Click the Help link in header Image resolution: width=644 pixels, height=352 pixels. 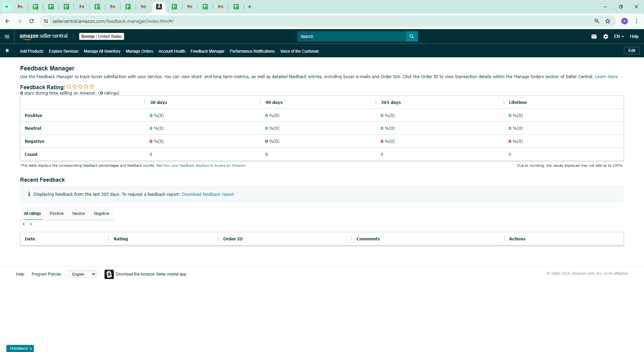click(x=634, y=37)
